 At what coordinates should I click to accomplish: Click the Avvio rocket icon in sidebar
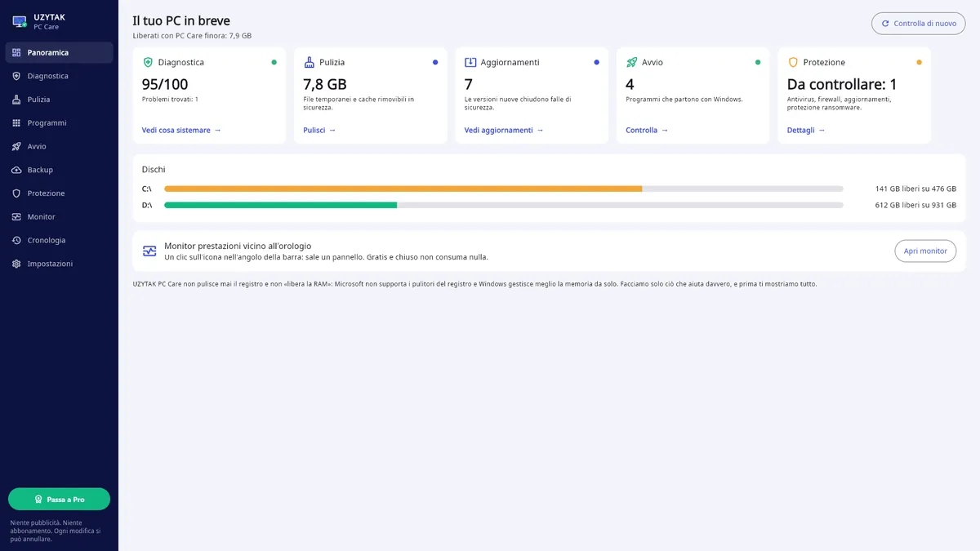(16, 147)
